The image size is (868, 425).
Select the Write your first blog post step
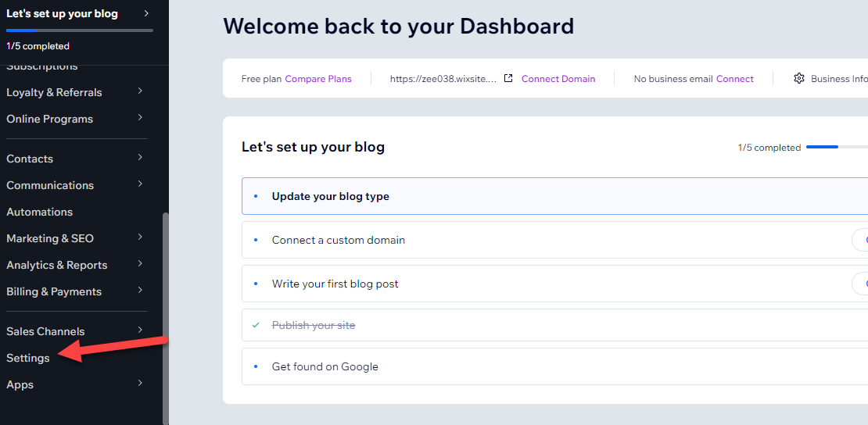pos(554,284)
